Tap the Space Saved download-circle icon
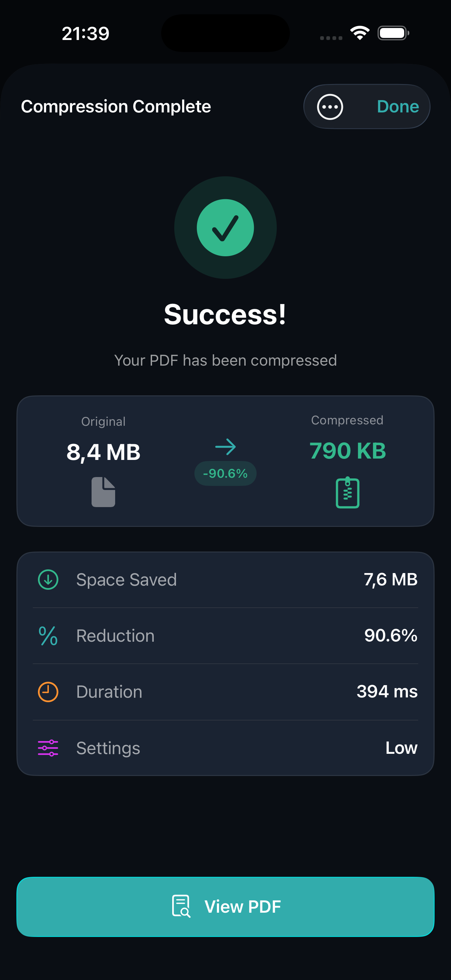451x980 pixels. [x=48, y=580]
